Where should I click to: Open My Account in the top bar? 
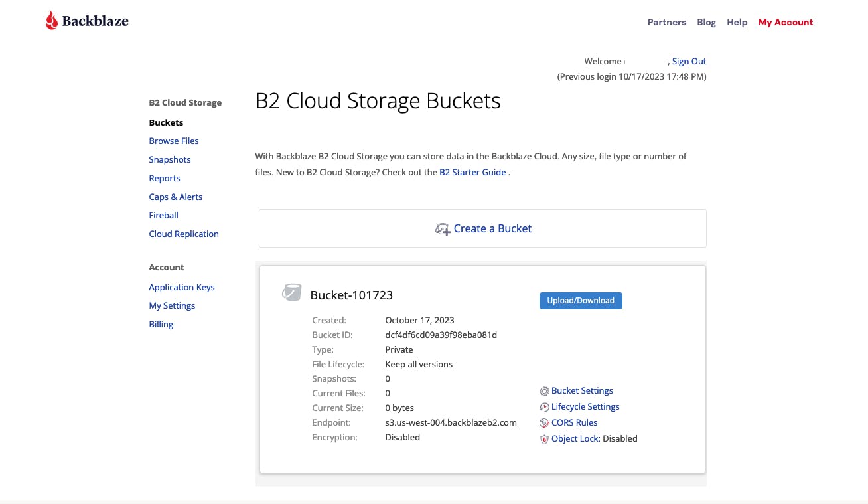coord(786,22)
